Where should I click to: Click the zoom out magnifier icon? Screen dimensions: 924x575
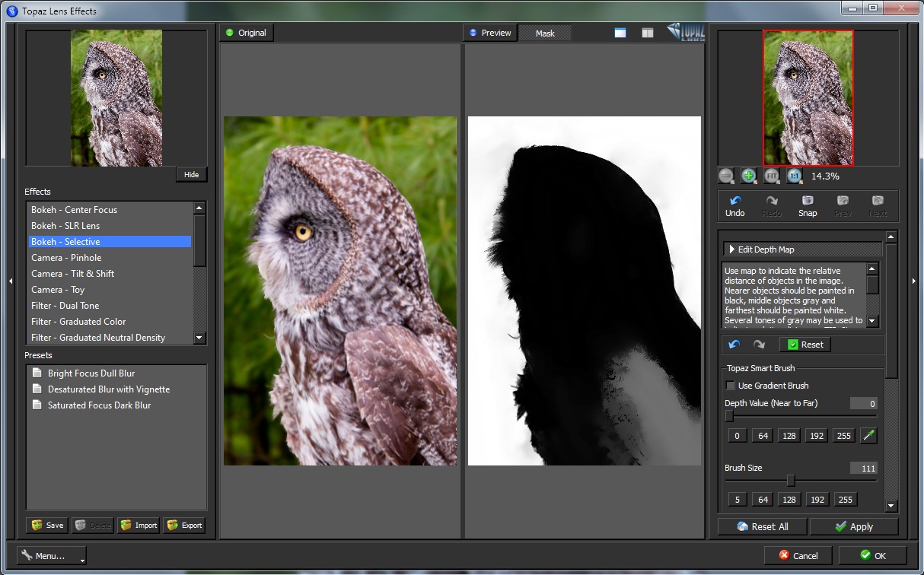click(726, 176)
